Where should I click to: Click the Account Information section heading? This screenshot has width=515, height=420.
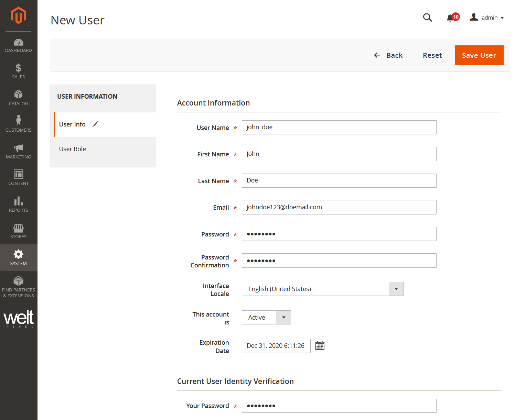(x=214, y=103)
